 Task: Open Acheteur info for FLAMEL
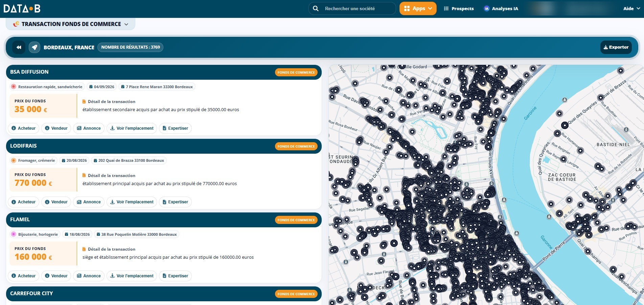23,276
